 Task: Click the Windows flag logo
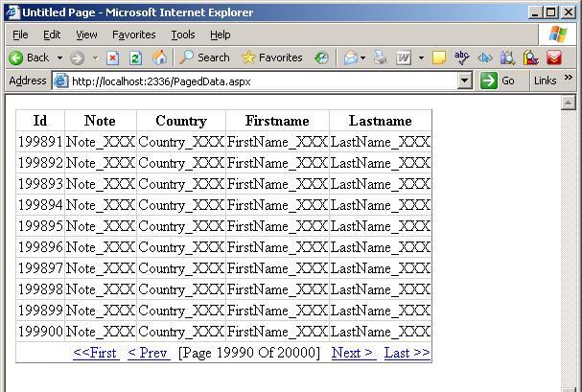tap(558, 35)
